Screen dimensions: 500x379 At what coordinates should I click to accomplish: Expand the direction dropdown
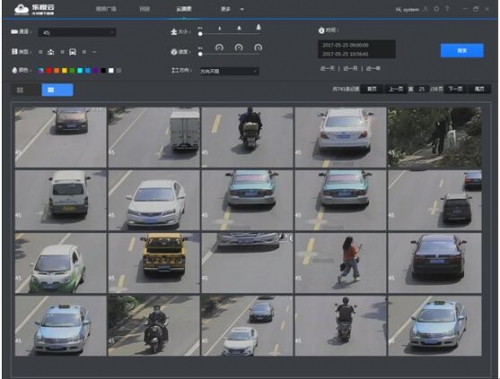tap(229, 71)
